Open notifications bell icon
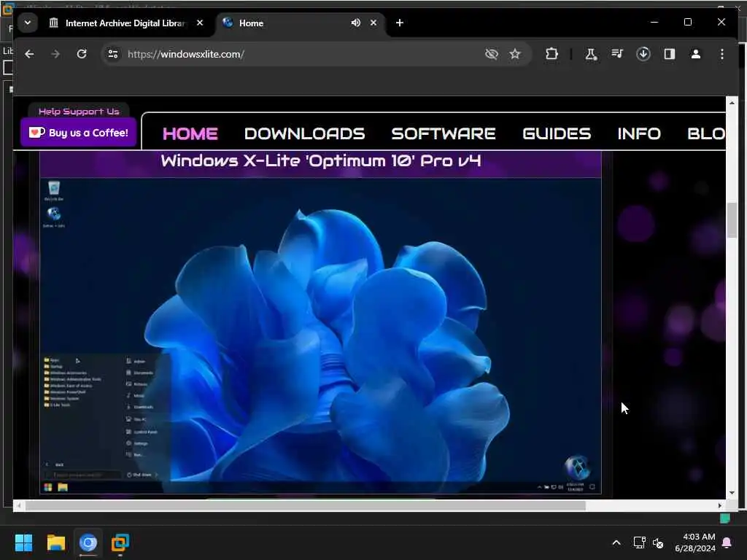 pyautogui.click(x=727, y=542)
